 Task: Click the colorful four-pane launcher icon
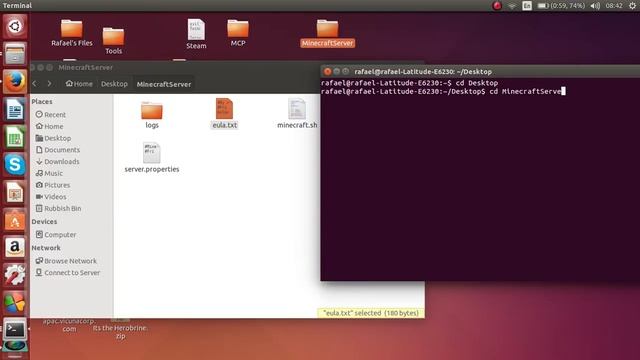tap(15, 302)
